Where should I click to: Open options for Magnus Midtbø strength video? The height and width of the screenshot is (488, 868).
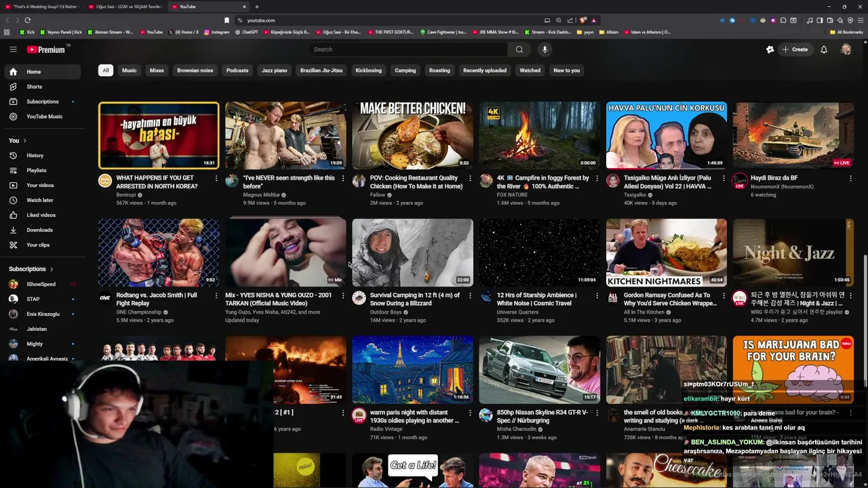pos(343,178)
